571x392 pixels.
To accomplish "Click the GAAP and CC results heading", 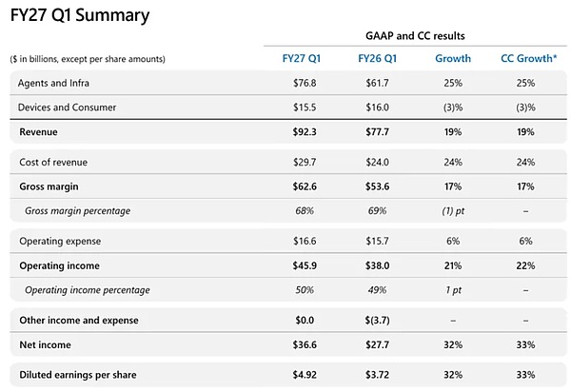I will click(415, 36).
